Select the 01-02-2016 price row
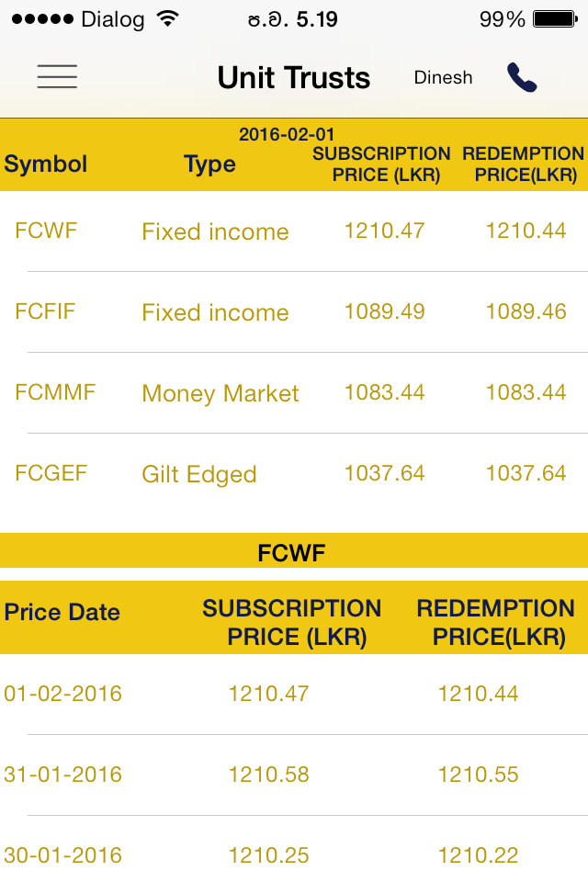 point(294,695)
